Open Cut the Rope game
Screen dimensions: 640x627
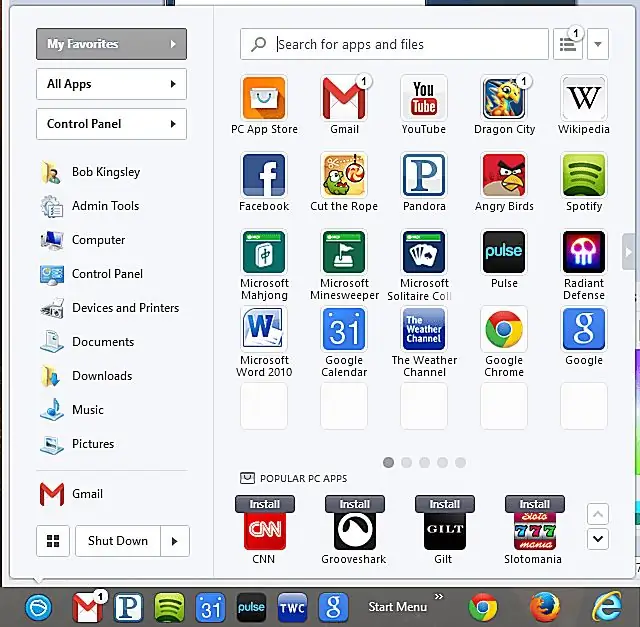point(344,175)
